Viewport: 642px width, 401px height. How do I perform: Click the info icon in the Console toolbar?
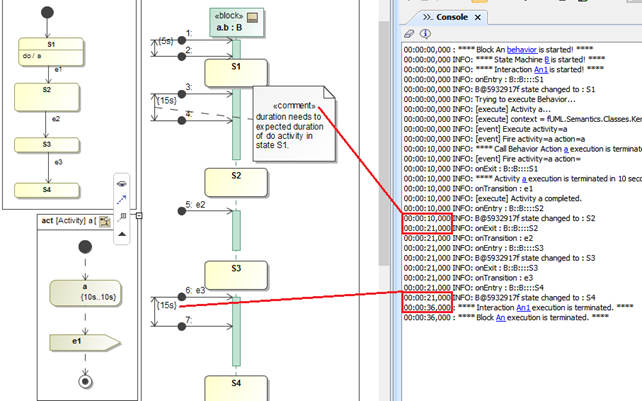point(424,35)
